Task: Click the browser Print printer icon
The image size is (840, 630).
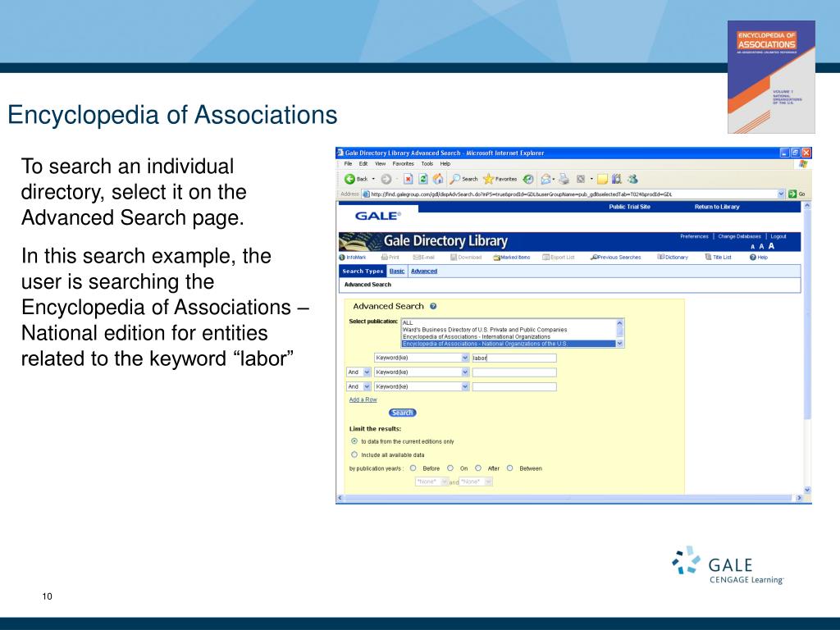Action: tap(564, 179)
